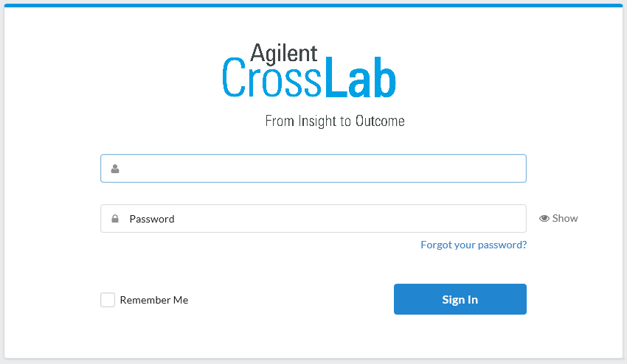Viewport: 627px width, 364px height.
Task: Click the blue bar at top of login card
Action: pos(313,5)
